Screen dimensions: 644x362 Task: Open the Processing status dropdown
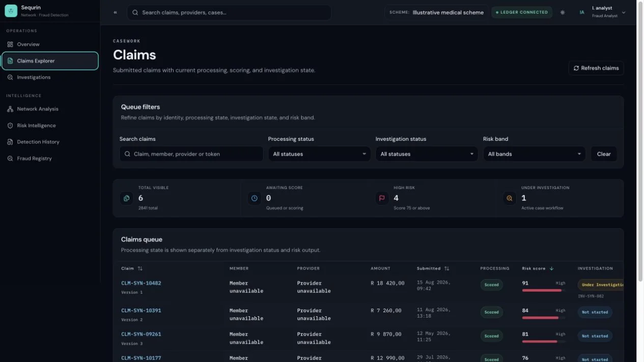click(320, 154)
